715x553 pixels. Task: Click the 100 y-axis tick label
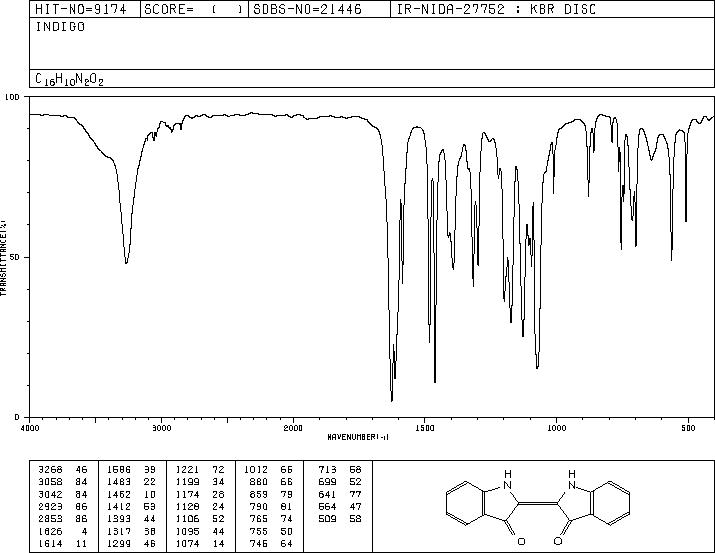coord(12,97)
